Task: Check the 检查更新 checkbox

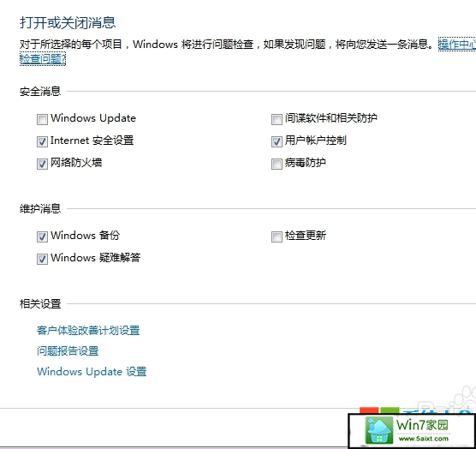Action: [277, 236]
